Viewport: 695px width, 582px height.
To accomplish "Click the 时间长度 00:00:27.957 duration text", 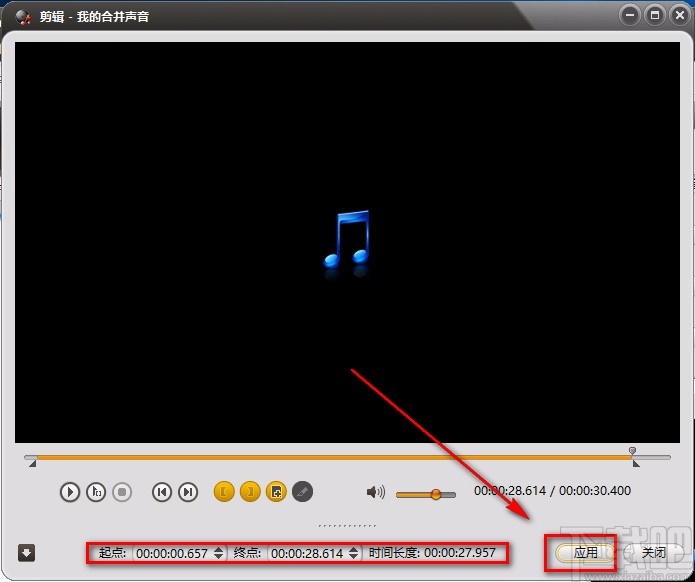I will (x=432, y=553).
